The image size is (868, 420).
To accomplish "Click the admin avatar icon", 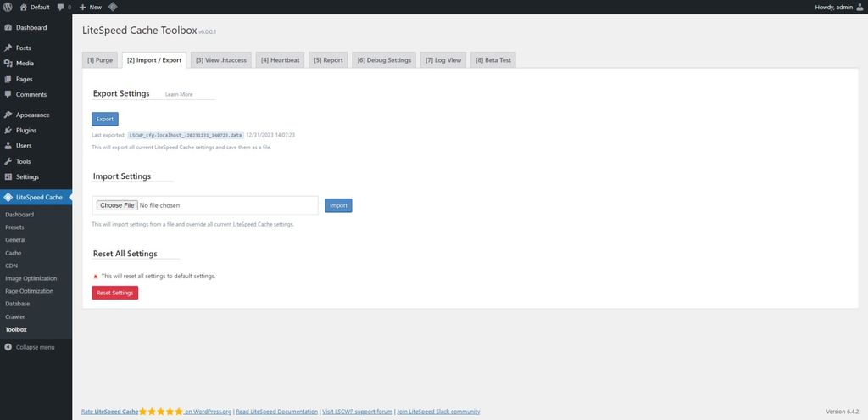I will (x=860, y=7).
